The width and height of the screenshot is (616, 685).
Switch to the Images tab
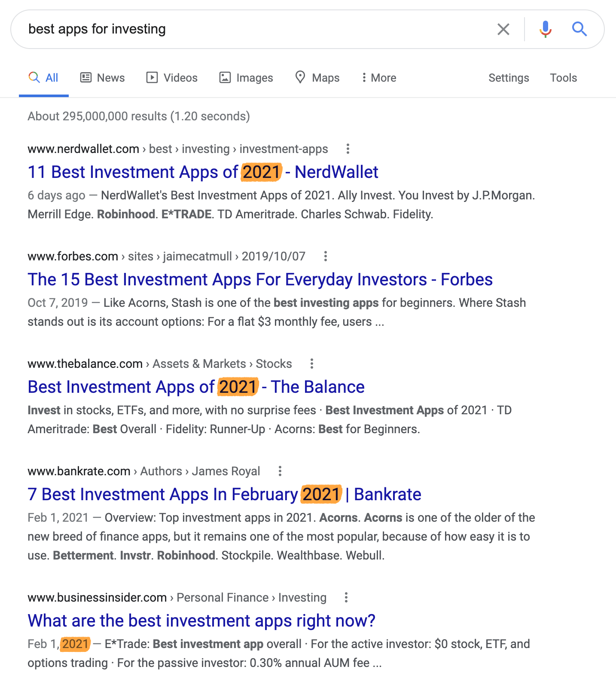246,78
